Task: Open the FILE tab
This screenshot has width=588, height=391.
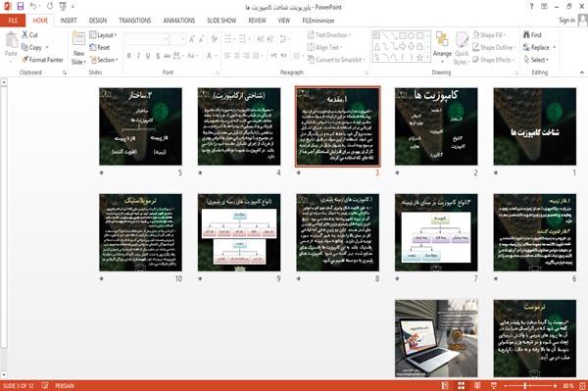Action: [x=13, y=21]
